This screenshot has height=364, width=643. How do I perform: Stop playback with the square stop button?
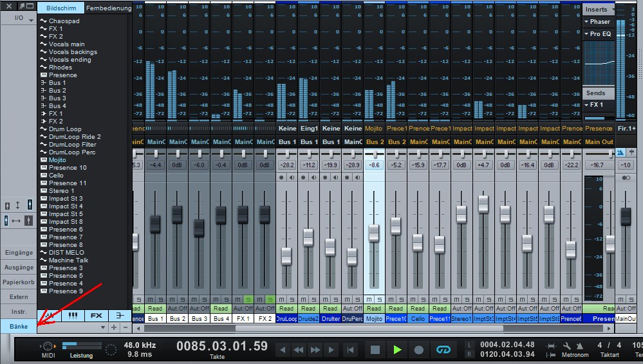[x=375, y=350]
